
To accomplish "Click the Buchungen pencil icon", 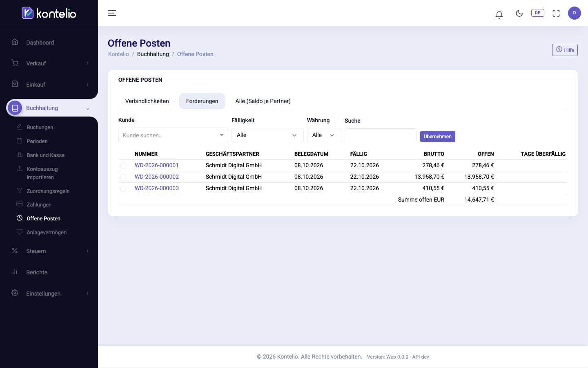I will click(x=19, y=127).
